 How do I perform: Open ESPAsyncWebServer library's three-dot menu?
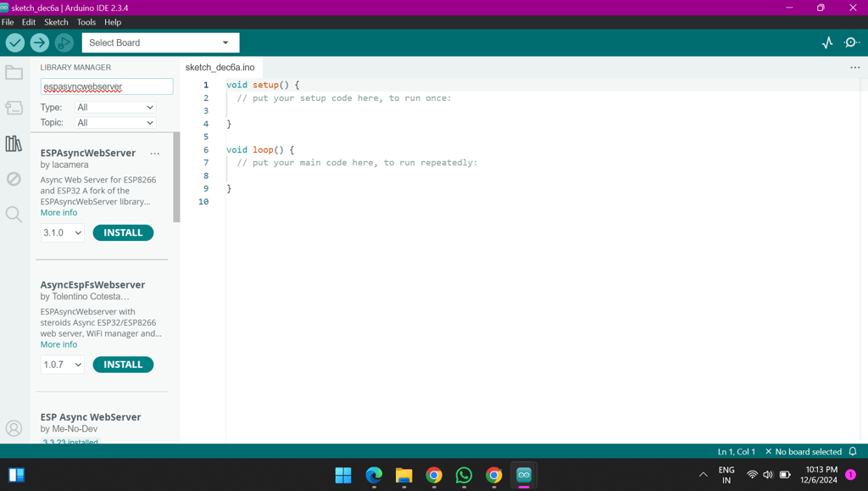[x=155, y=153]
